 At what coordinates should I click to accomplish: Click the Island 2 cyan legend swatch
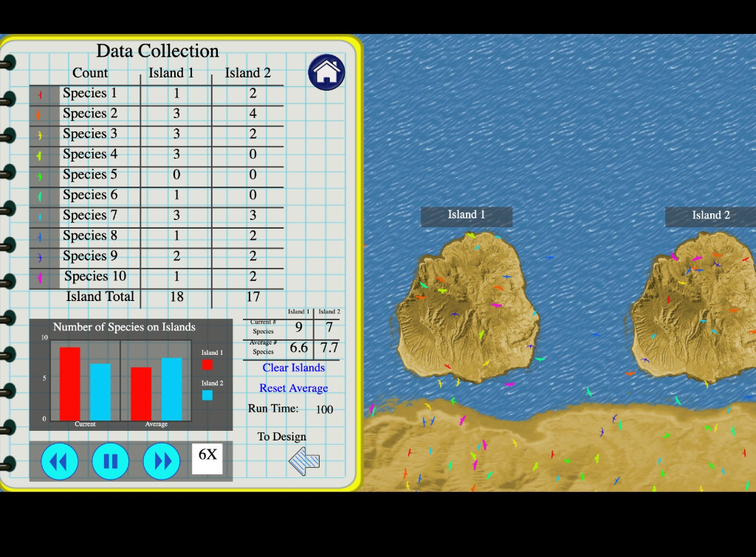[x=207, y=395]
